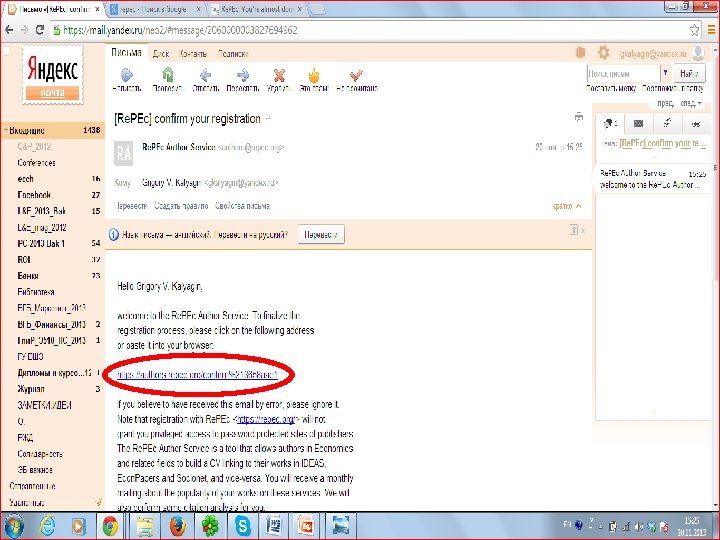
Task: Click the orange themes icon beside gear
Action: (580, 53)
